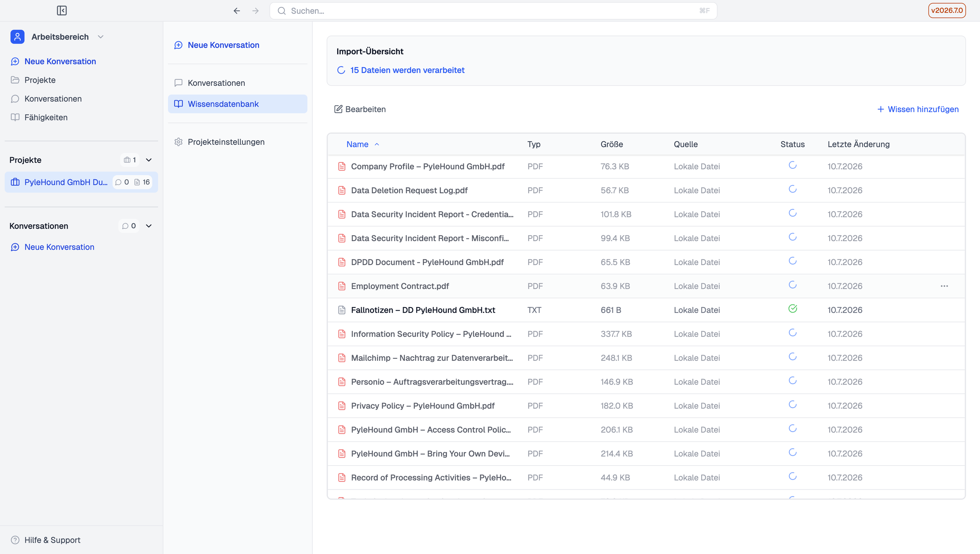The width and height of the screenshot is (980, 554).
Task: Click the 0 conversations badge on PyleHound project
Action: pyautogui.click(x=122, y=182)
